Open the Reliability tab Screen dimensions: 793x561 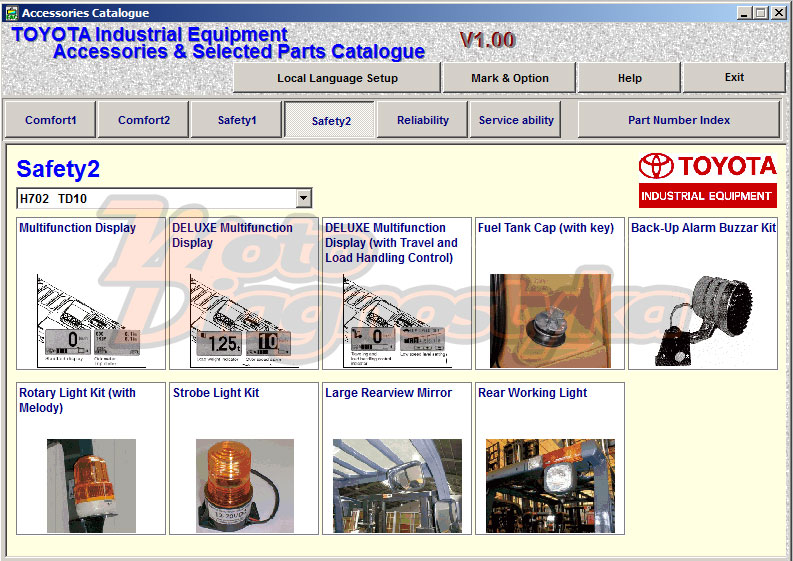point(422,120)
